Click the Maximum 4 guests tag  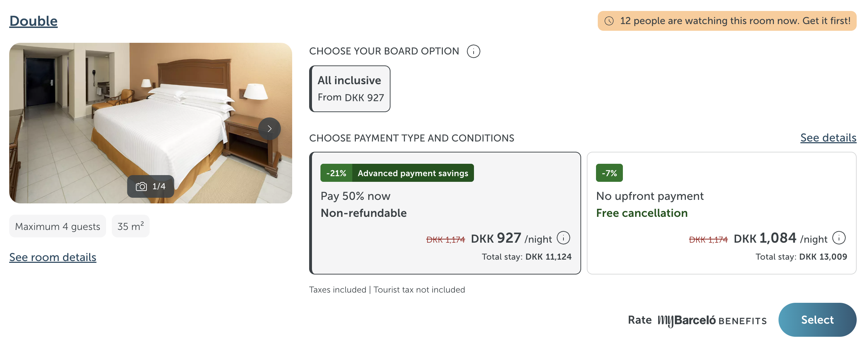click(x=58, y=226)
